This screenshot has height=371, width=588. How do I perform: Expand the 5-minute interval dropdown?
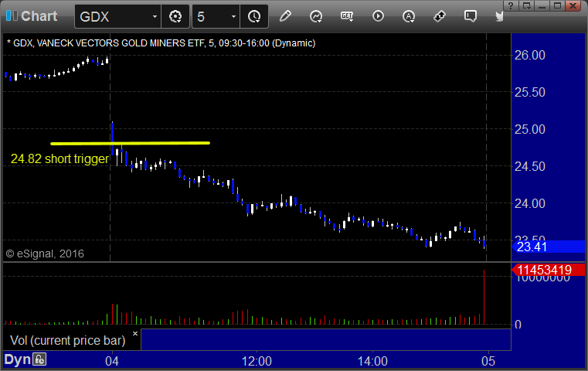pyautogui.click(x=233, y=17)
